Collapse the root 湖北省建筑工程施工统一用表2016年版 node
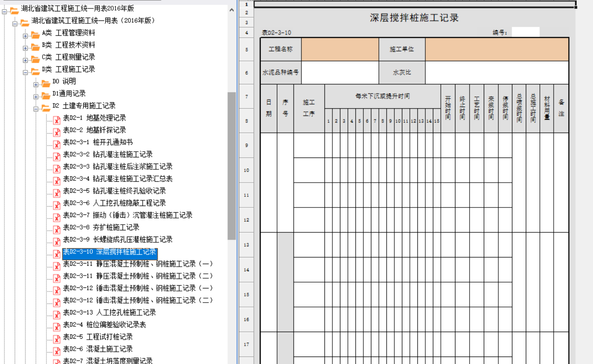Screen dimensions: 593x364 click(4, 11)
